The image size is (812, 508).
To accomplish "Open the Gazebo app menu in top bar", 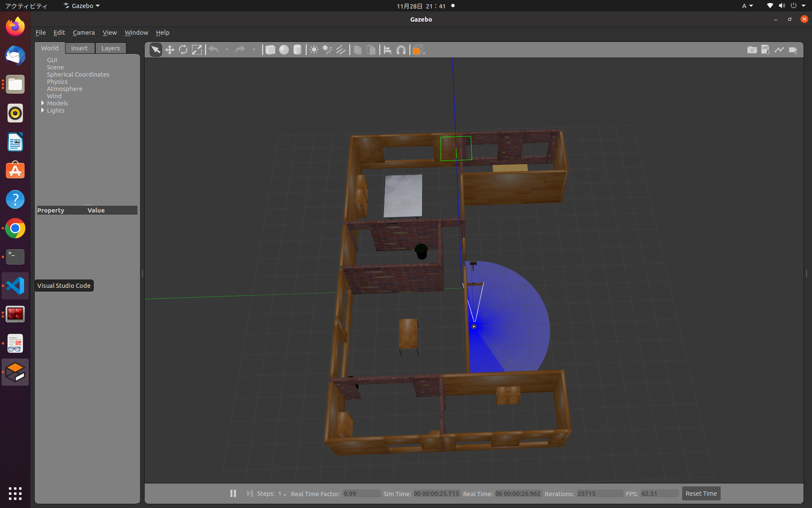I will pos(82,6).
